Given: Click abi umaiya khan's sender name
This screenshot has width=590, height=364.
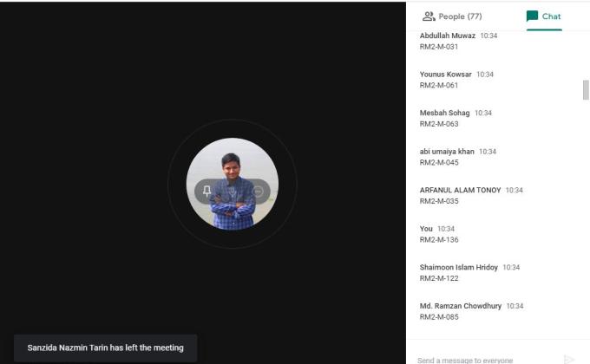Looking at the screenshot, I should pos(447,152).
